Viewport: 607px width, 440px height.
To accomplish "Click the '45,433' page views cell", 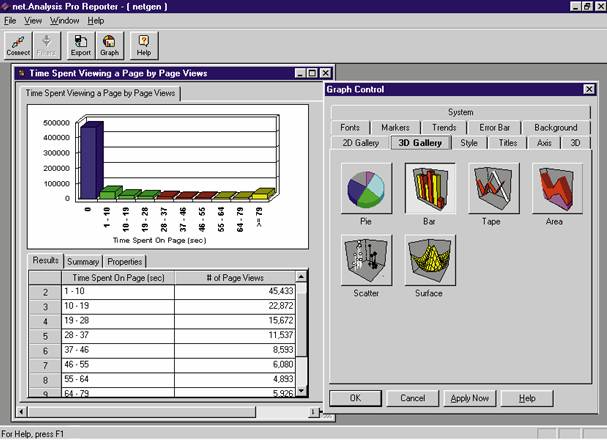I will pyautogui.click(x=235, y=292).
